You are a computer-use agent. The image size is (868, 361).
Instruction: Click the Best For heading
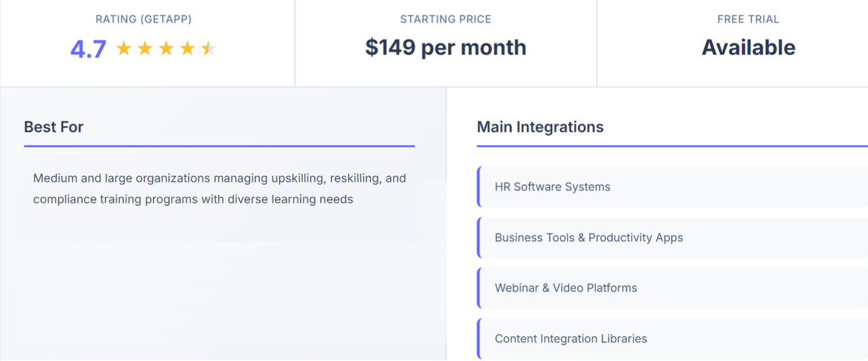[54, 127]
